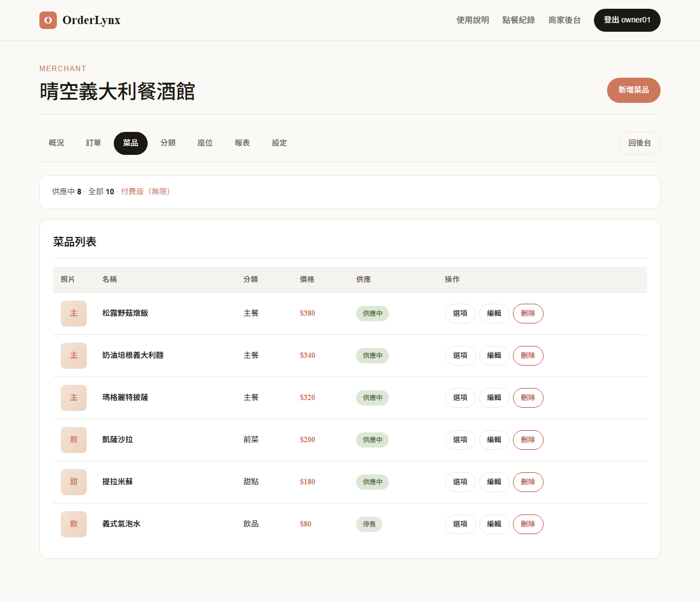Click the 新增菜品 button
The width and height of the screenshot is (700, 602).
pos(634,90)
